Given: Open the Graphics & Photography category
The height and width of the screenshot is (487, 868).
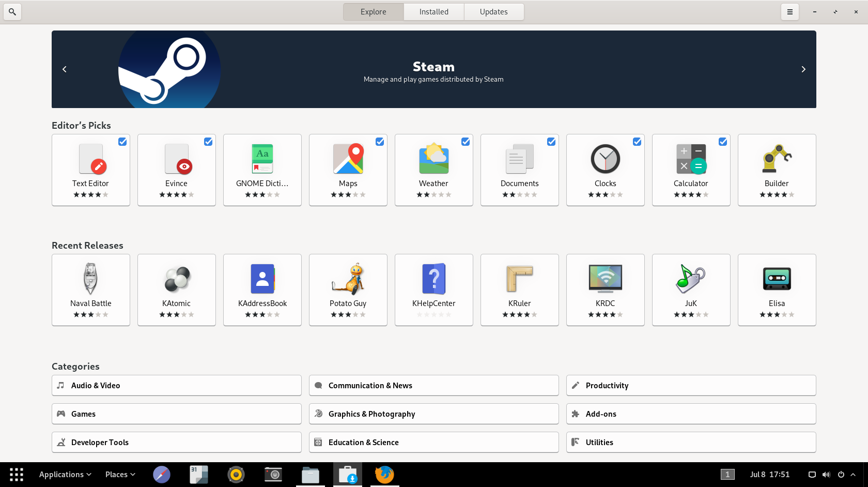Looking at the screenshot, I should pos(434,414).
